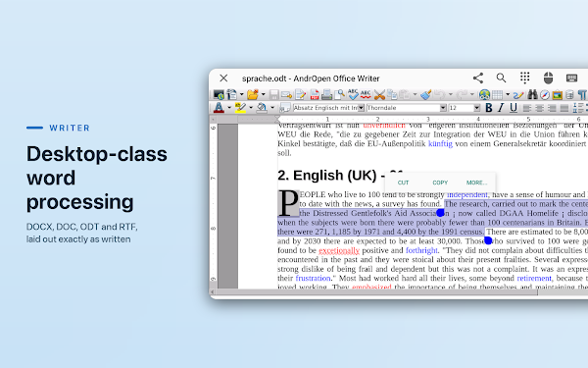Image resolution: width=588 pixels, height=368 pixels.
Task: Click the Background Color bucket icon
Action: (x=262, y=108)
